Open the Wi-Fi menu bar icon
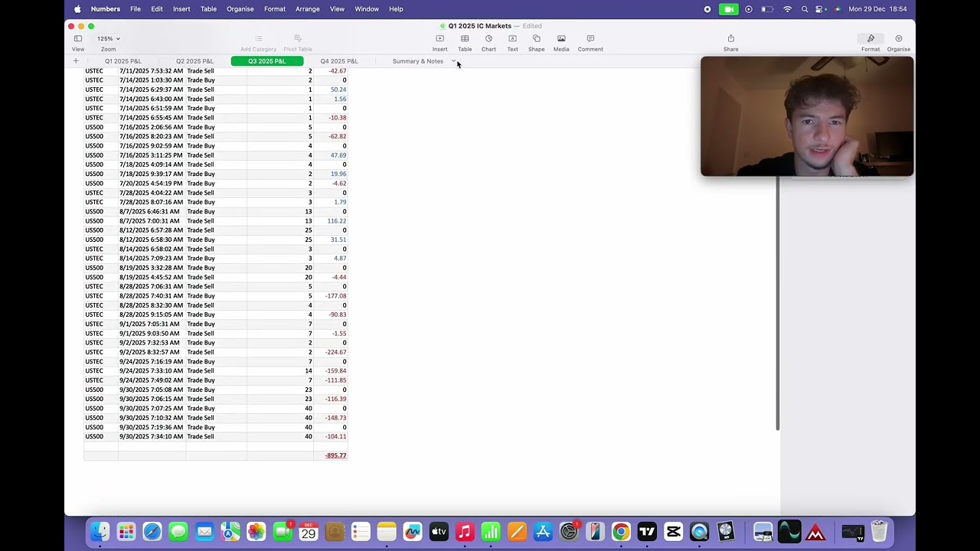The image size is (980, 551). click(788, 9)
